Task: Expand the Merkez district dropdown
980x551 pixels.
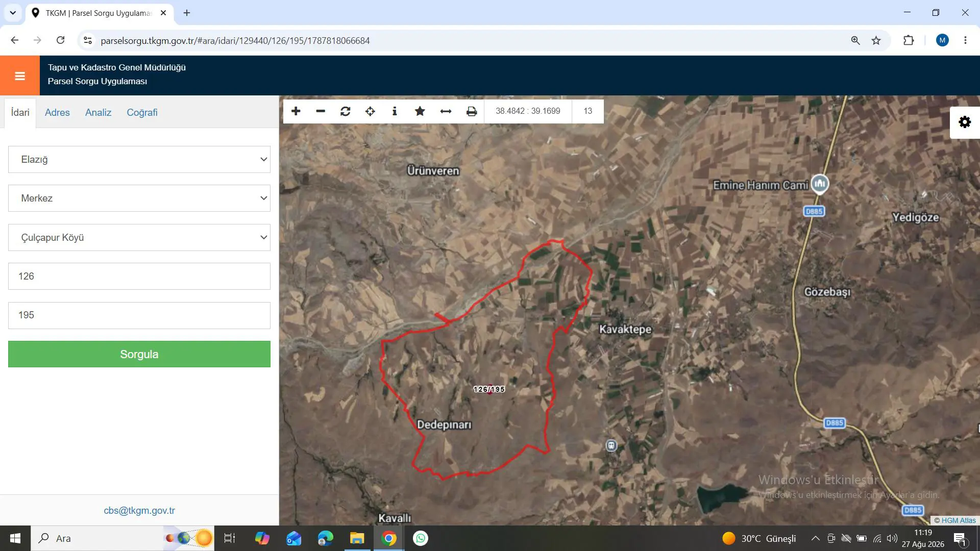Action: [x=139, y=198]
